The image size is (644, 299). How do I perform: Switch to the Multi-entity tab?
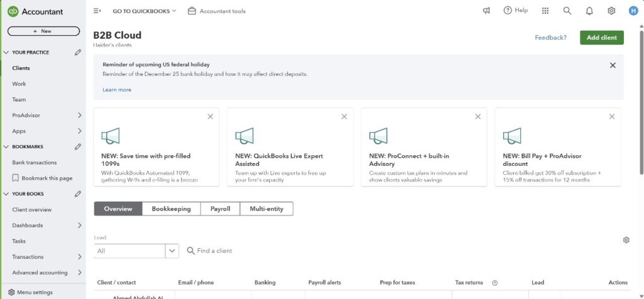(x=267, y=209)
